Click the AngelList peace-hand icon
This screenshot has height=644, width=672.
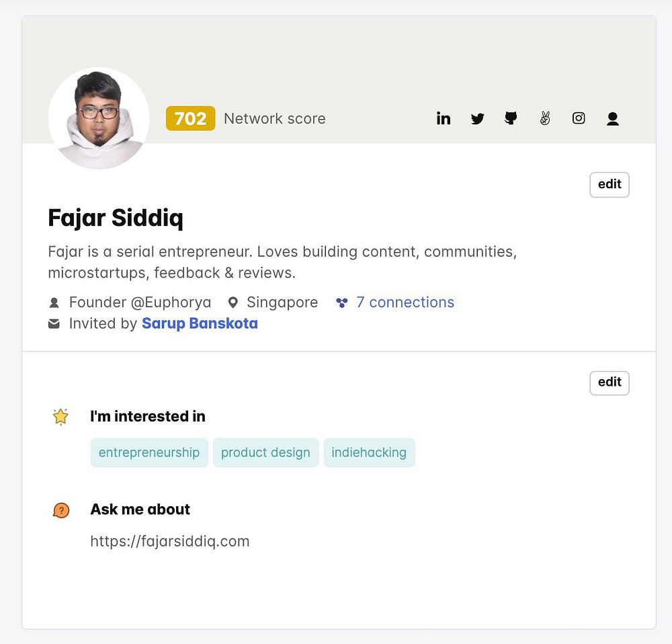pos(545,118)
